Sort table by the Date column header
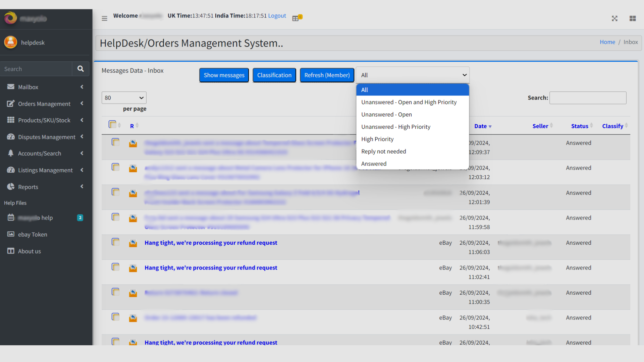Image resolution: width=644 pixels, height=362 pixels. tap(481, 126)
